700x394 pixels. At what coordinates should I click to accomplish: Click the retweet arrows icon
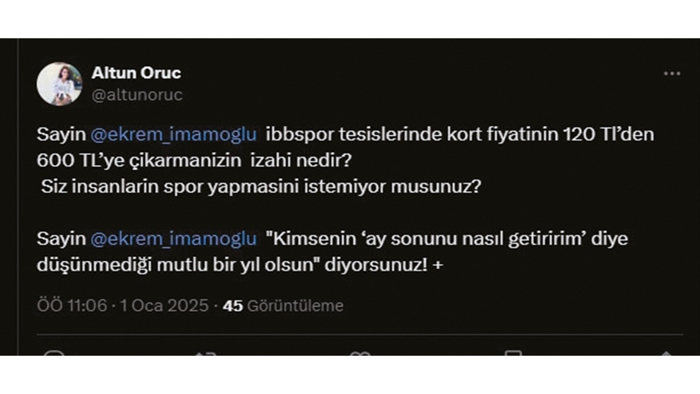coord(205,353)
